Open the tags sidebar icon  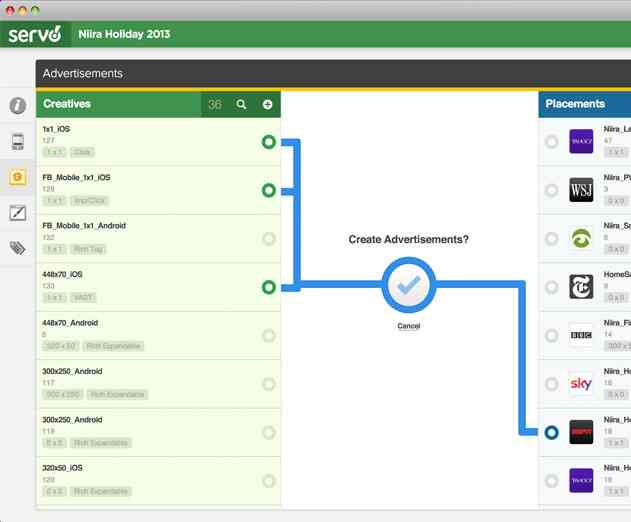coord(17,248)
